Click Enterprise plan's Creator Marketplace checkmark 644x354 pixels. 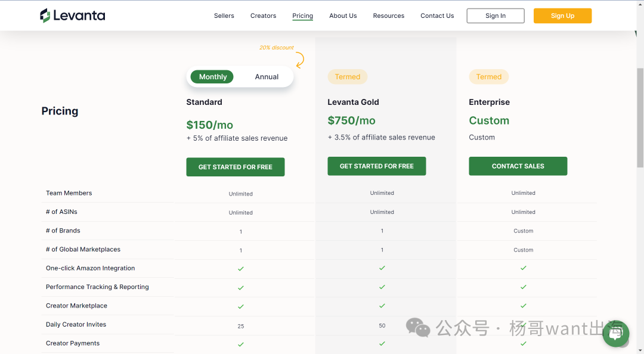pyautogui.click(x=523, y=306)
